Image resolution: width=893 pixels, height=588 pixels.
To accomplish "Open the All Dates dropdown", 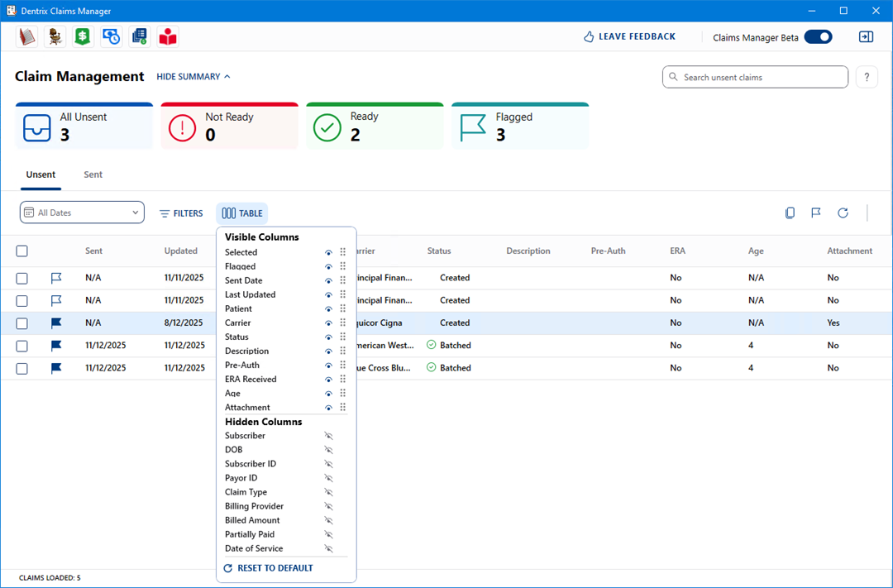I will 82,213.
